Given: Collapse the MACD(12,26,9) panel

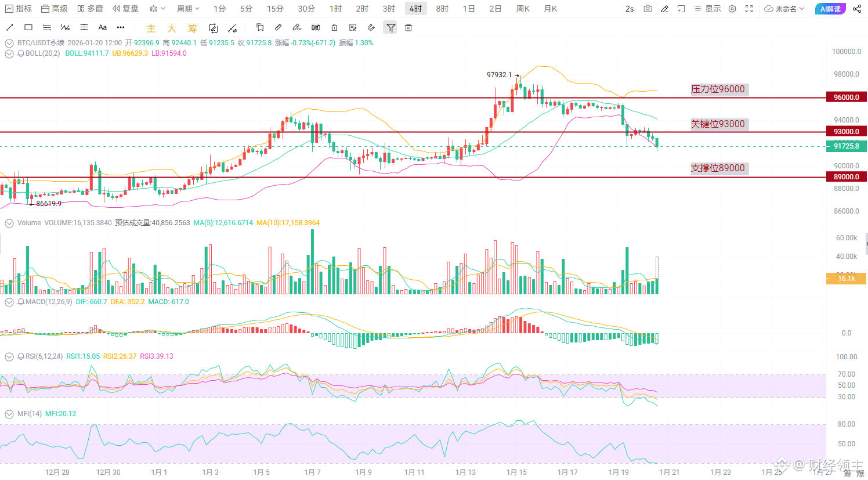Looking at the screenshot, I should 9,302.
